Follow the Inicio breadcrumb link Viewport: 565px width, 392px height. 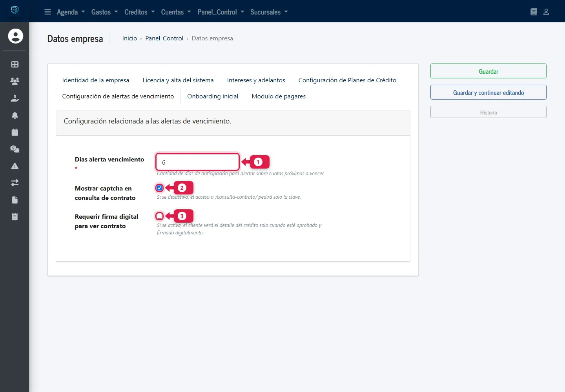tap(129, 38)
